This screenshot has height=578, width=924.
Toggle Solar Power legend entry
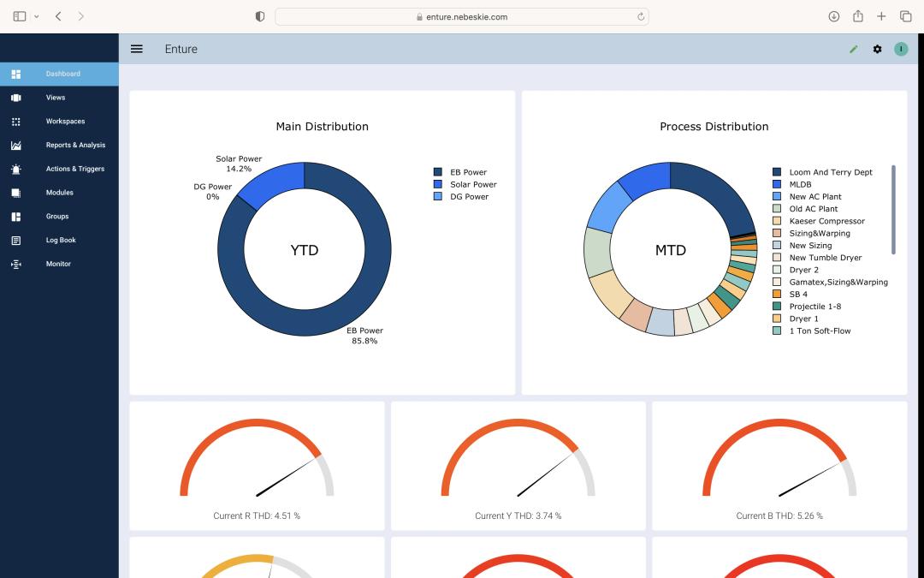coord(465,185)
